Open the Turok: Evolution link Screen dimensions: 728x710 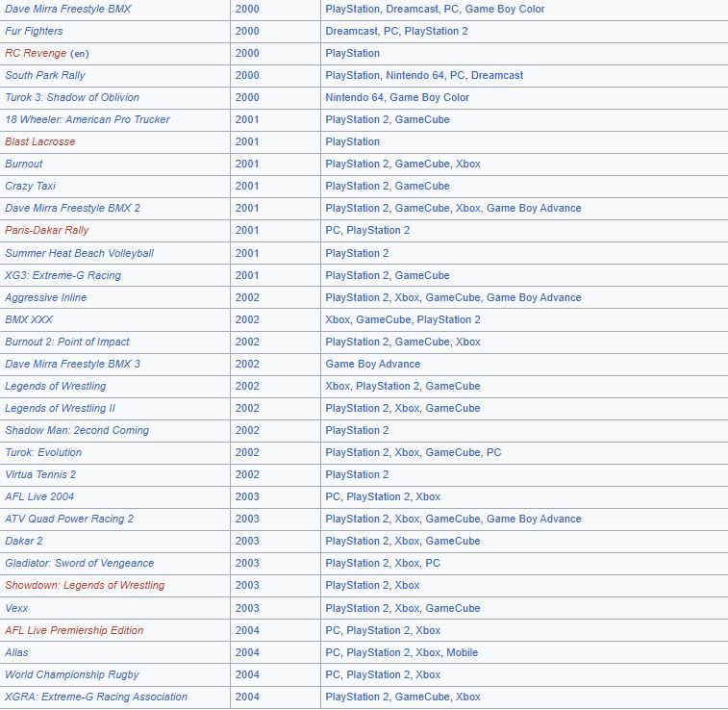coord(43,453)
